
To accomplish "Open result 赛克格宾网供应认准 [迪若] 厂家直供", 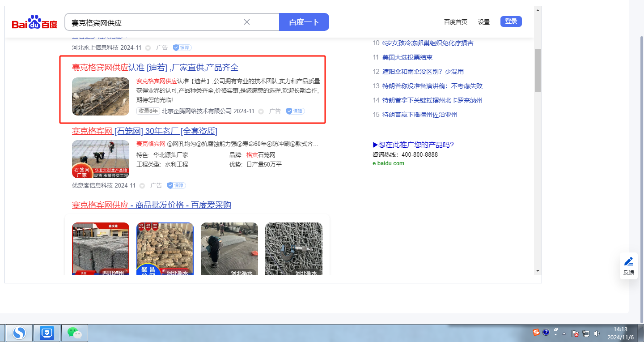I will tap(155, 68).
